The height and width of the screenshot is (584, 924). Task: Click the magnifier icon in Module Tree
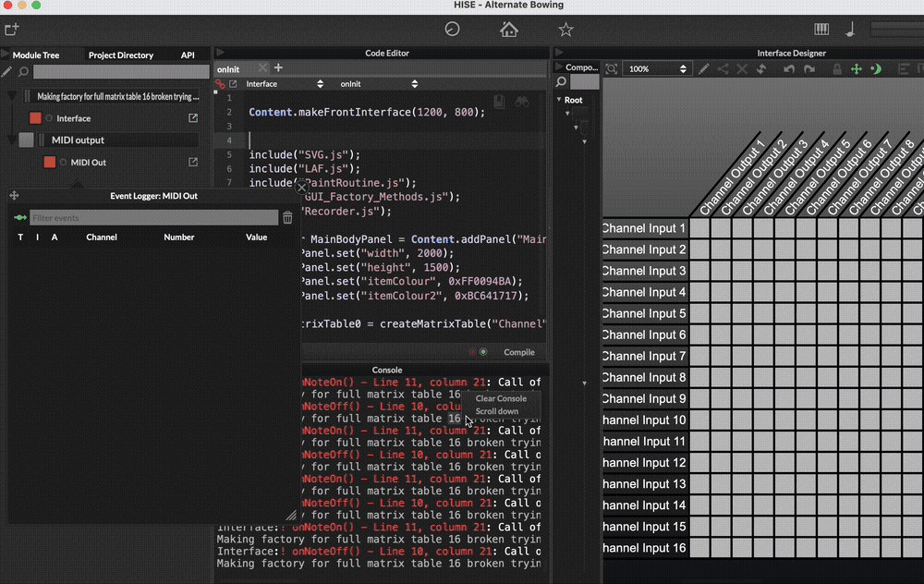pyautogui.click(x=23, y=72)
